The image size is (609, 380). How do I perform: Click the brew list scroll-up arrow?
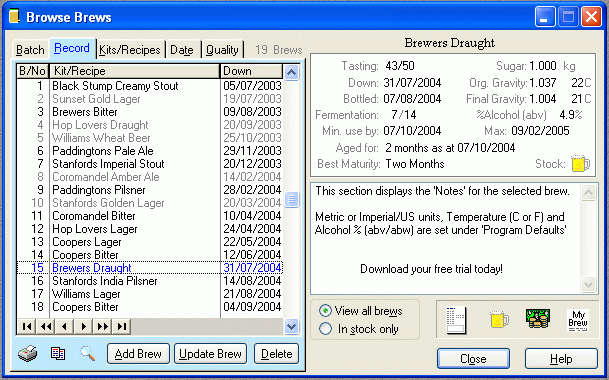(291, 72)
